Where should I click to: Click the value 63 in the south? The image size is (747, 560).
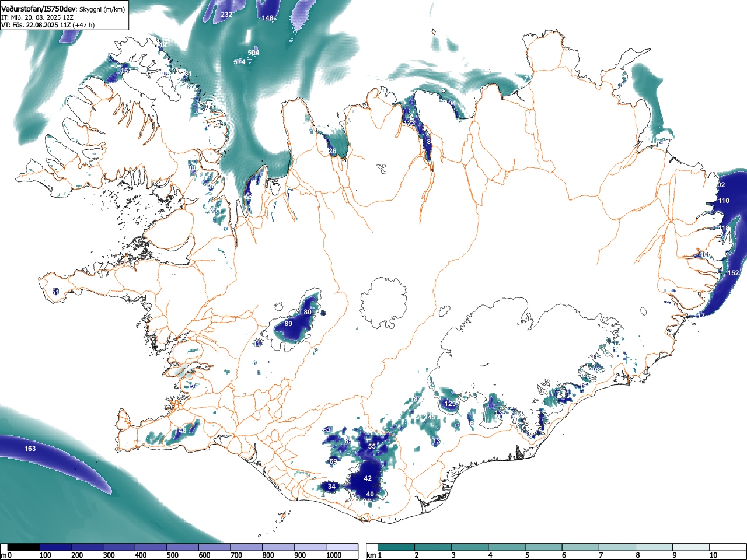[327, 430]
